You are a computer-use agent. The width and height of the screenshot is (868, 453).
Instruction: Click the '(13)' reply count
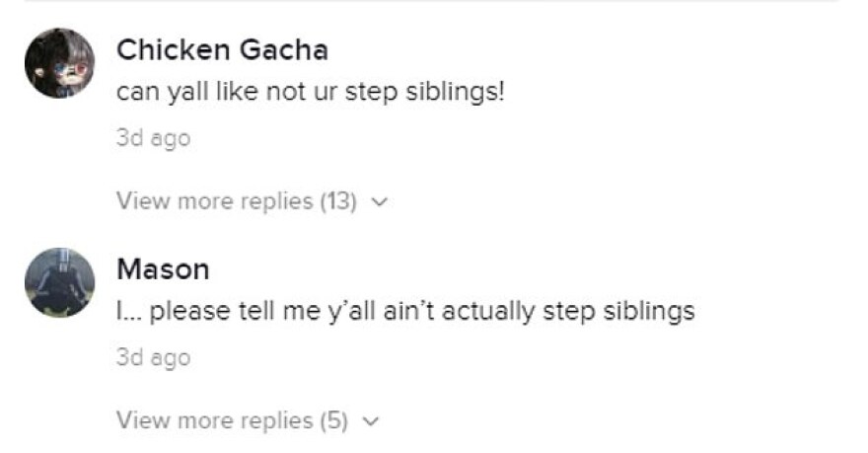click(x=337, y=201)
